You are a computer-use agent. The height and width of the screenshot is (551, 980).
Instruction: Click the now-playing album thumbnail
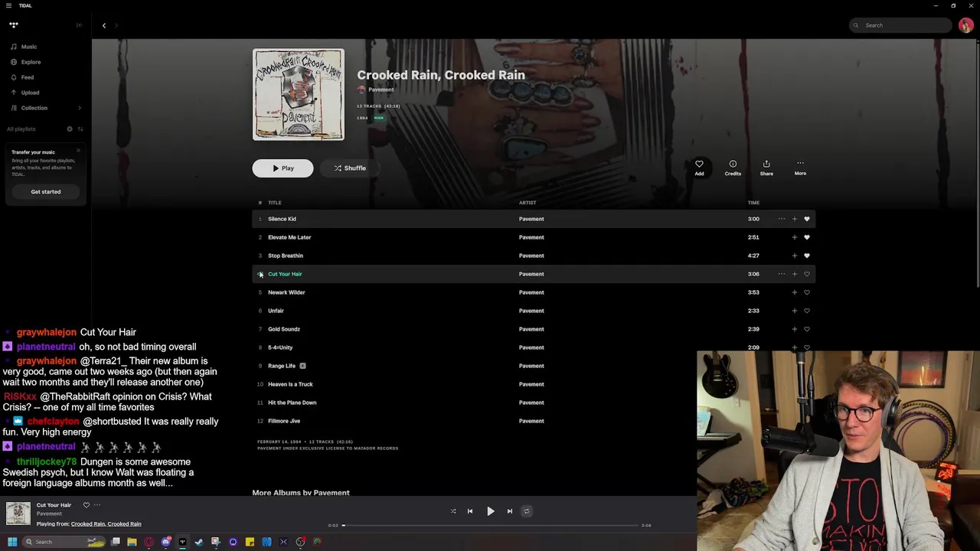click(x=18, y=514)
